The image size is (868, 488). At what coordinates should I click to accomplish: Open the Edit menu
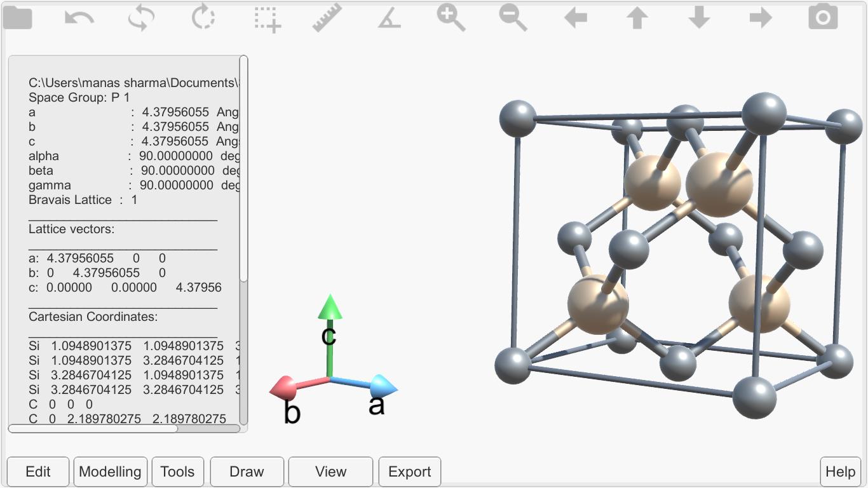pos(38,471)
